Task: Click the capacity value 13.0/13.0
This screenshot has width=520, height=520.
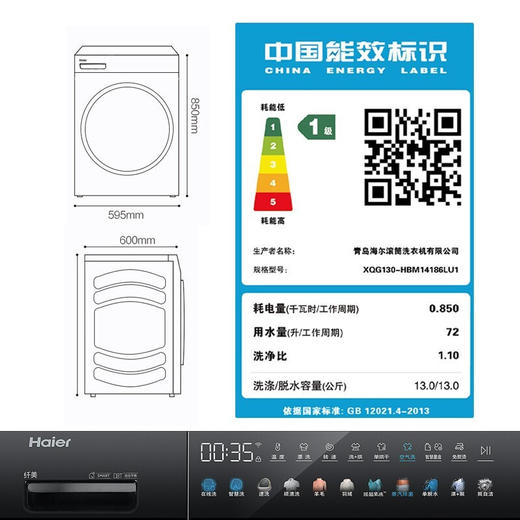Action: (436, 386)
